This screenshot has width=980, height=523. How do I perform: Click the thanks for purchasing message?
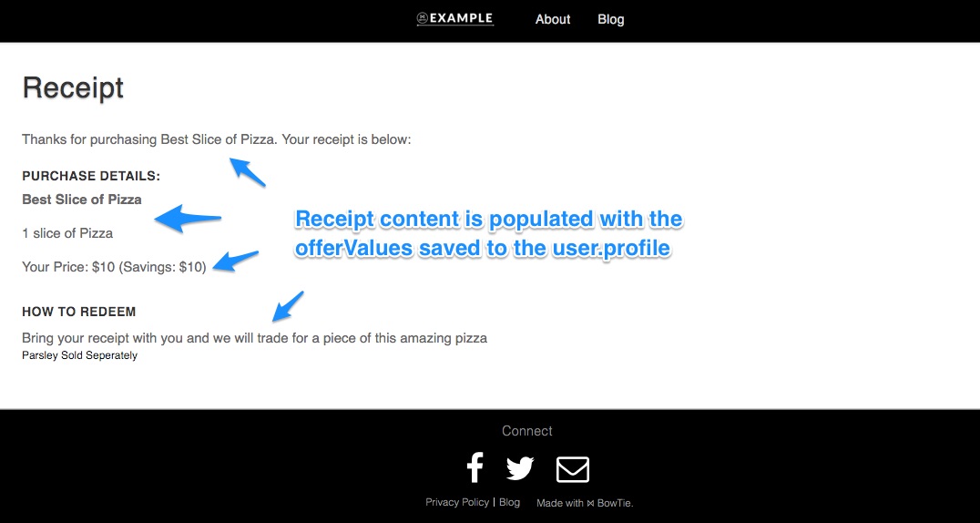coord(216,139)
